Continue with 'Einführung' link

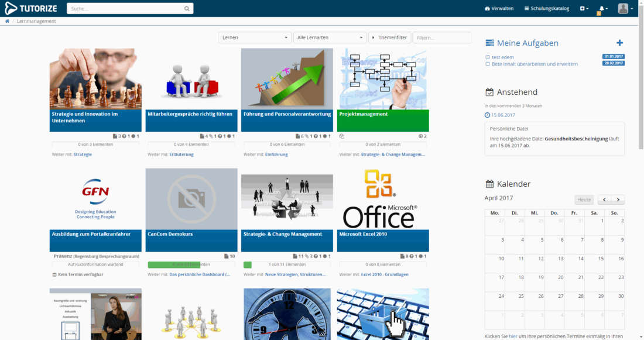coord(276,154)
